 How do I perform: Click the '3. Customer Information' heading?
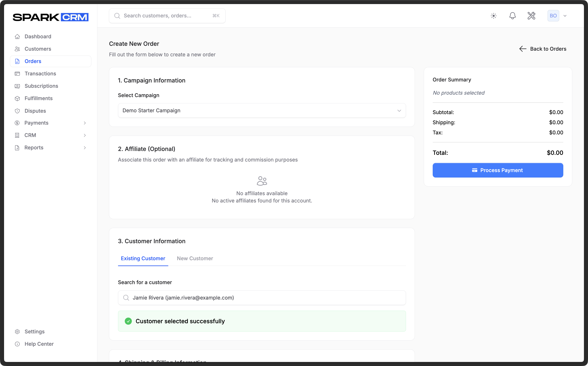[152, 241]
